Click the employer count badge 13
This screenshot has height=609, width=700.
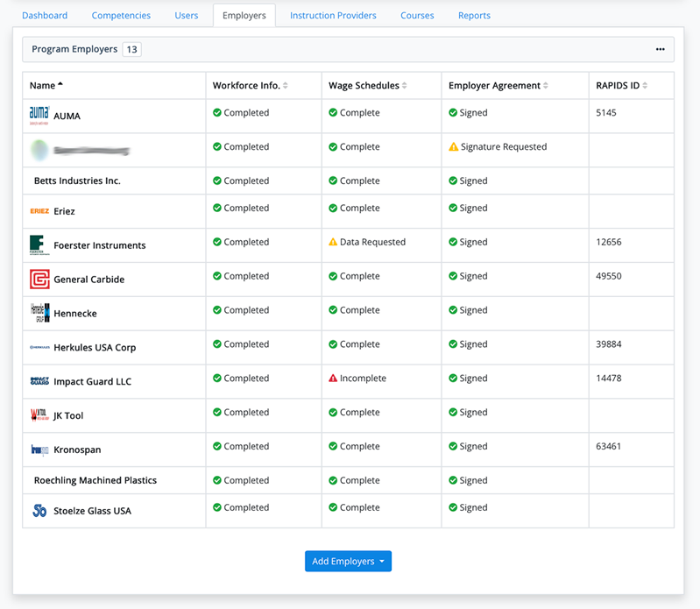[x=131, y=49]
